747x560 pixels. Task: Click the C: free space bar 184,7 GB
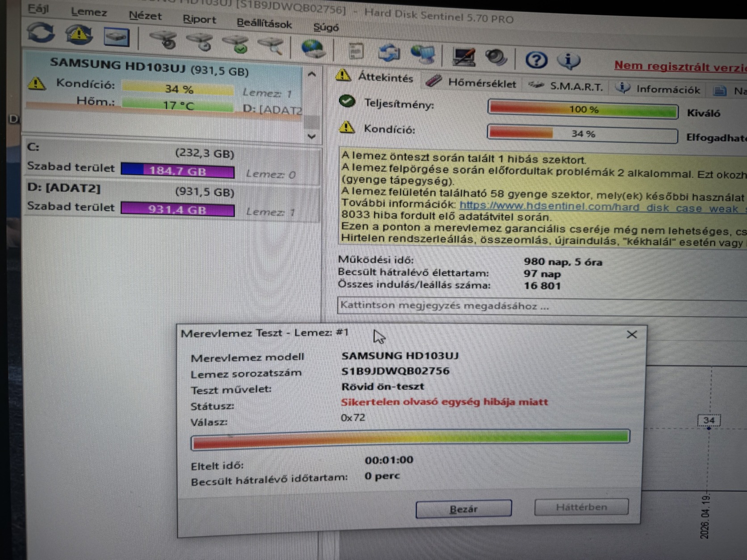point(177,170)
